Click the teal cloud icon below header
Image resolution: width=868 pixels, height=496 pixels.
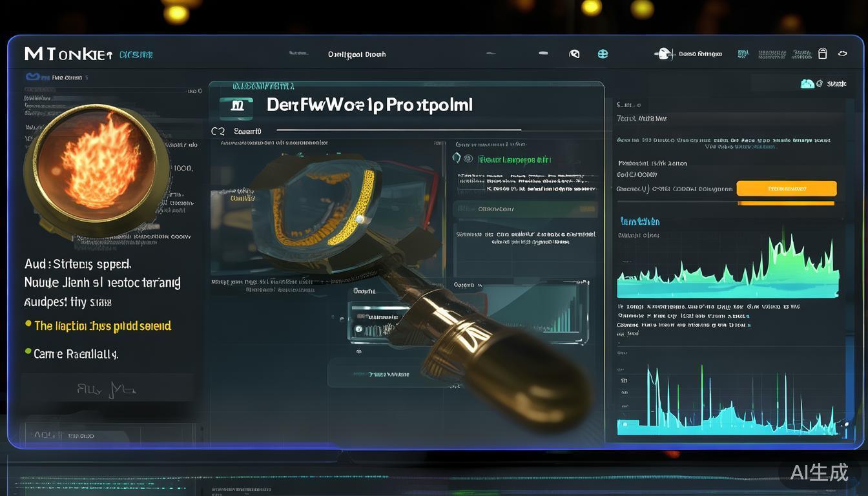coord(807,83)
